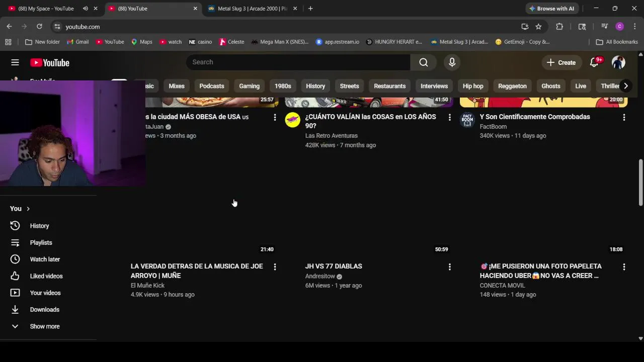Image resolution: width=644 pixels, height=362 pixels.
Task: Reload the page in Chrome
Action: 39,26
